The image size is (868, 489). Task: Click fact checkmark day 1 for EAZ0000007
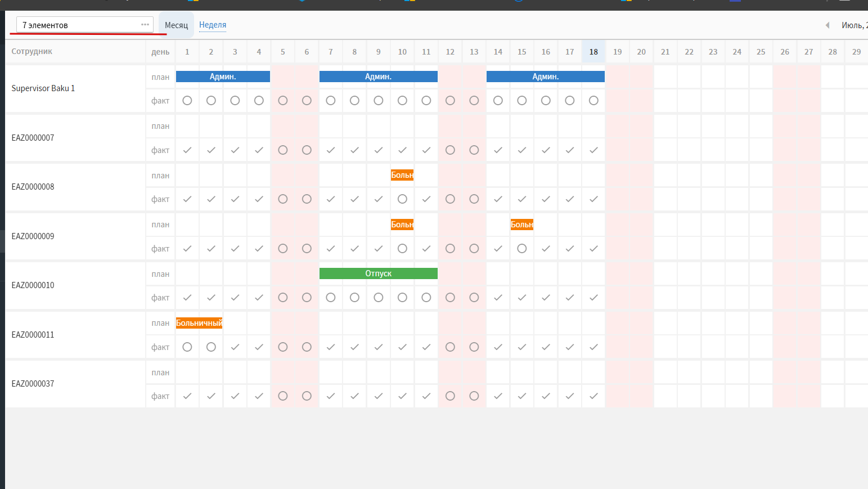tap(187, 150)
